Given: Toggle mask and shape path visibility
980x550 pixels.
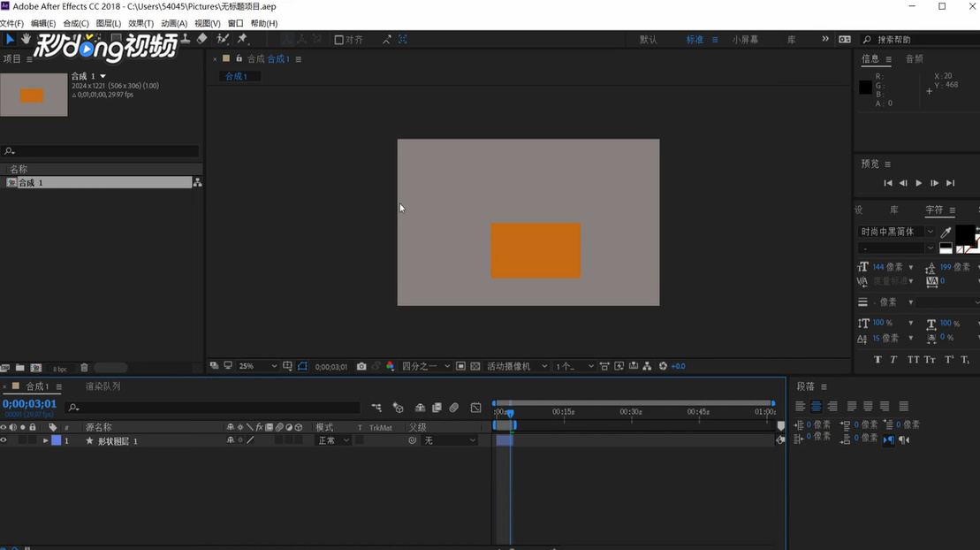Looking at the screenshot, I should [302, 366].
